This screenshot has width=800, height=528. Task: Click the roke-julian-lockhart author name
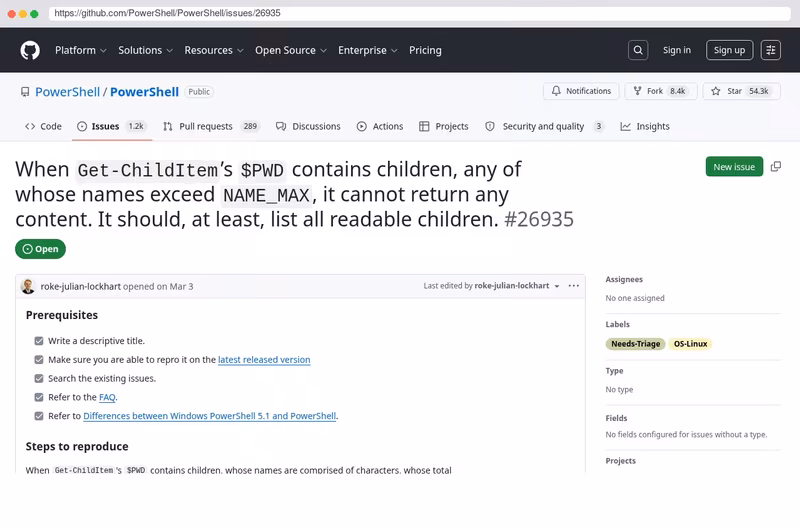(x=81, y=286)
